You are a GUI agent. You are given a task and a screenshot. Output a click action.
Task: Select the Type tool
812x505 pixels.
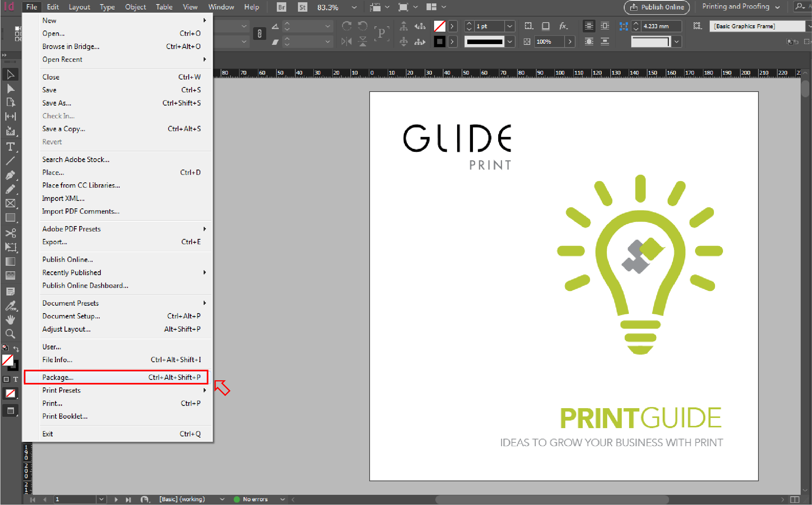pos(11,147)
